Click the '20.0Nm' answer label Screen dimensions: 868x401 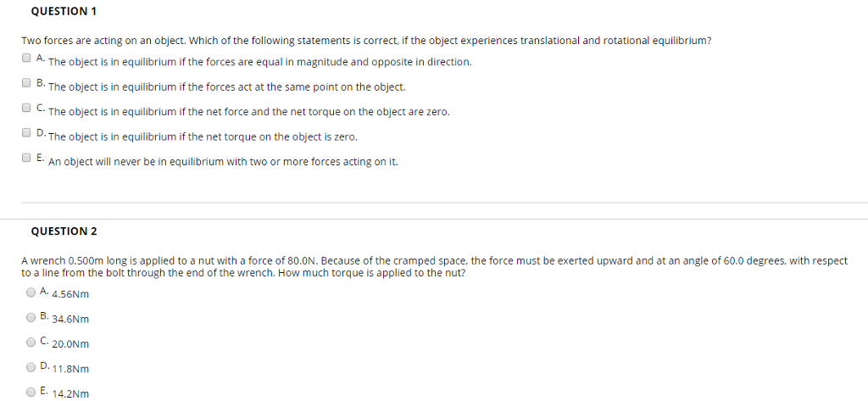pos(70,344)
